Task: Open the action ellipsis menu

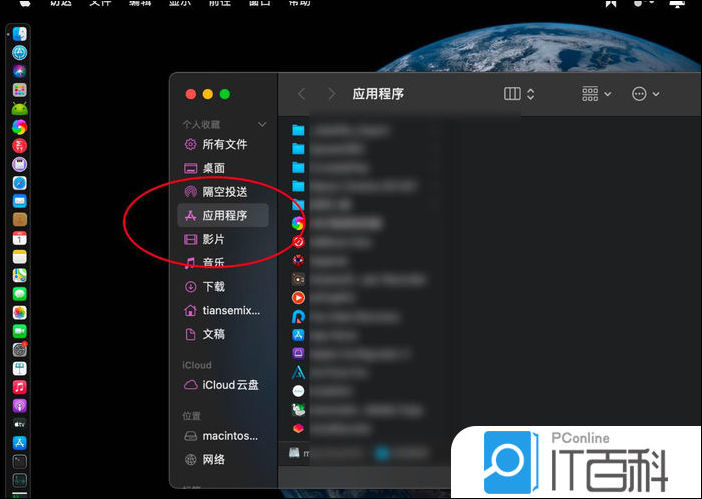Action: [645, 94]
